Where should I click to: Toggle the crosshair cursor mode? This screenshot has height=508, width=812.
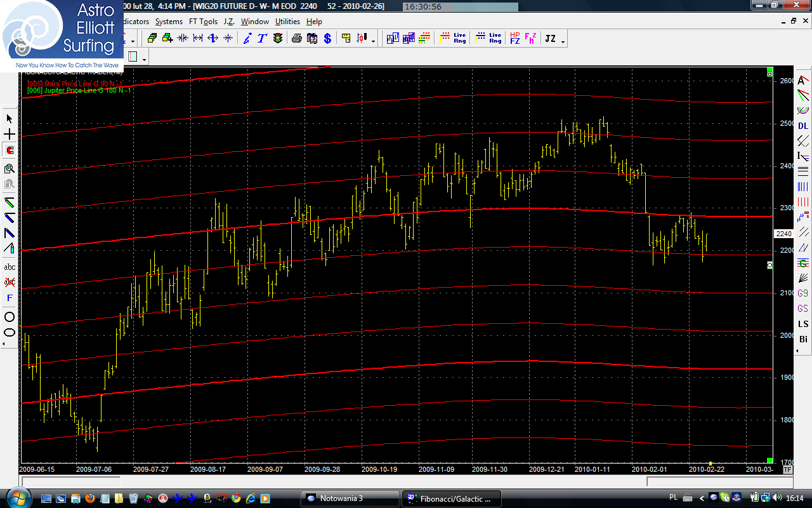click(10, 135)
